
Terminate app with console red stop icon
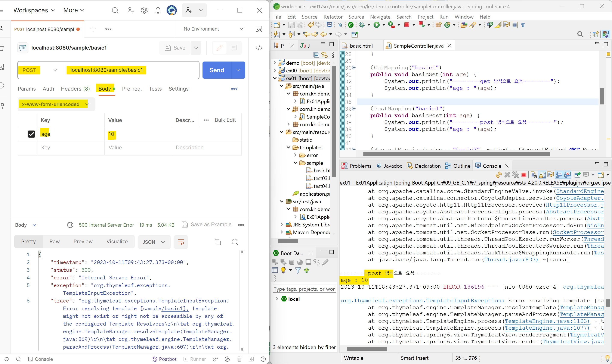point(524,175)
